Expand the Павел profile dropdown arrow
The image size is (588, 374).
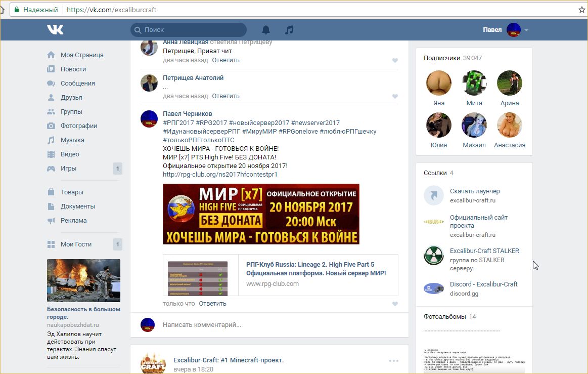click(526, 30)
